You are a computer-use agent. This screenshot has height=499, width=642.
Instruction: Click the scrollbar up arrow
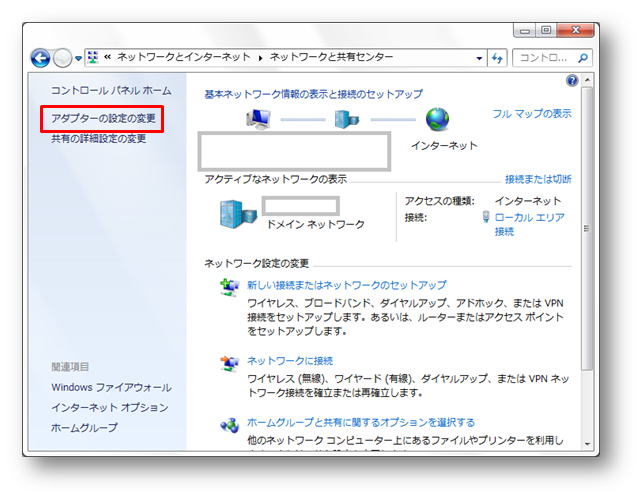[587, 80]
